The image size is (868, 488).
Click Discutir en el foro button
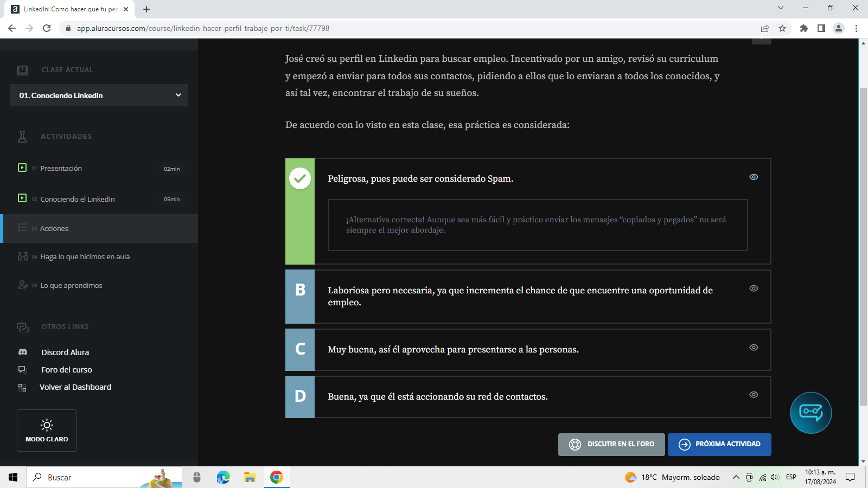tap(611, 445)
